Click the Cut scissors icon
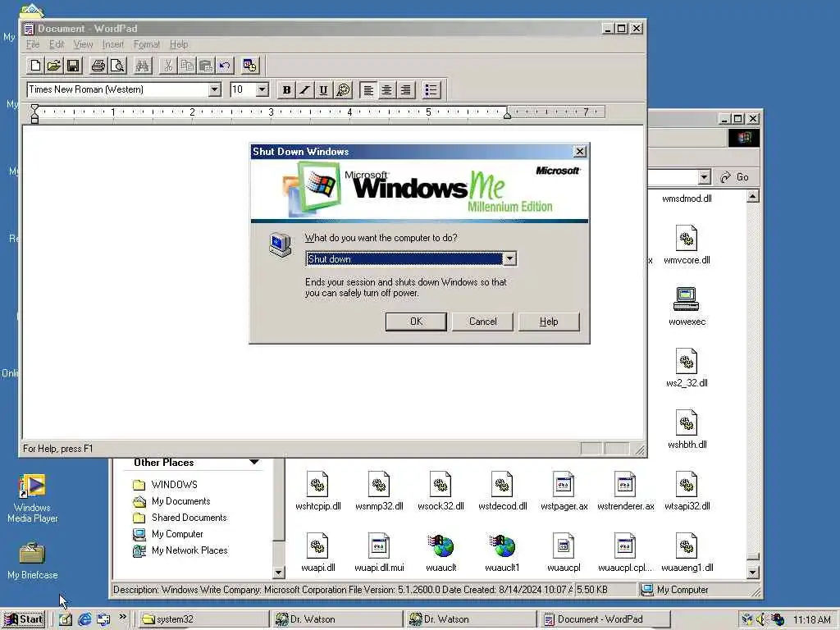The width and height of the screenshot is (840, 630). [x=168, y=66]
